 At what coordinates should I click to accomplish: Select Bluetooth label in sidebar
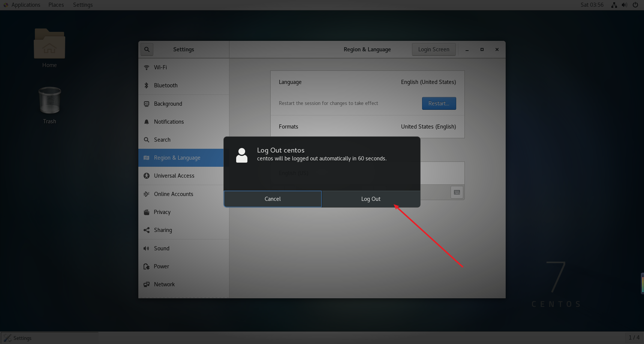pos(166,85)
